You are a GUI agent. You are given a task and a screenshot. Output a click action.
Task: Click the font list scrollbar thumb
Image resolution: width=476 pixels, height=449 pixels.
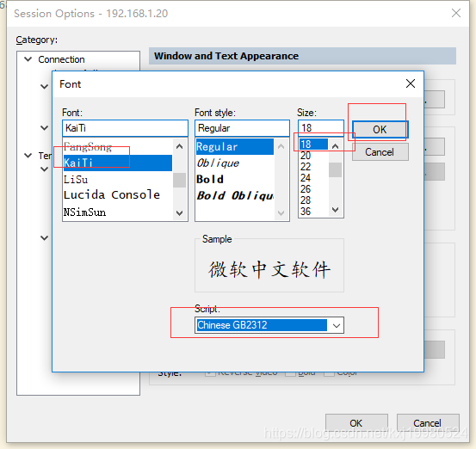click(179, 181)
